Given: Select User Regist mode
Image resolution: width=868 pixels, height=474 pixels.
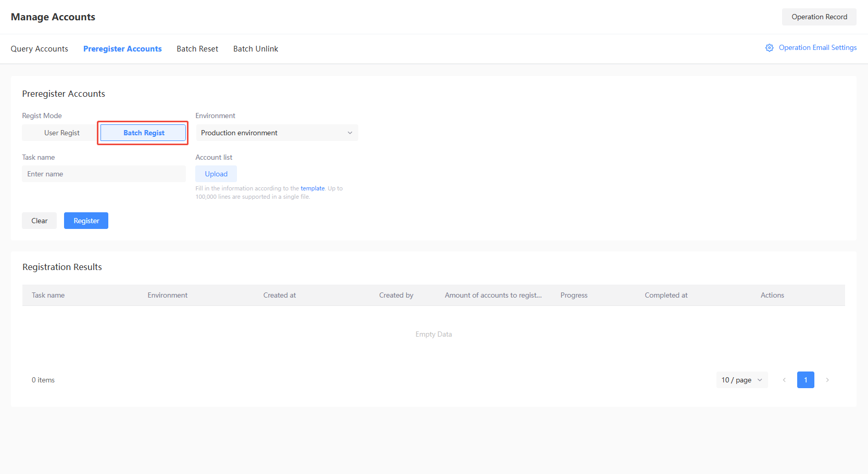Looking at the screenshot, I should click(x=61, y=133).
